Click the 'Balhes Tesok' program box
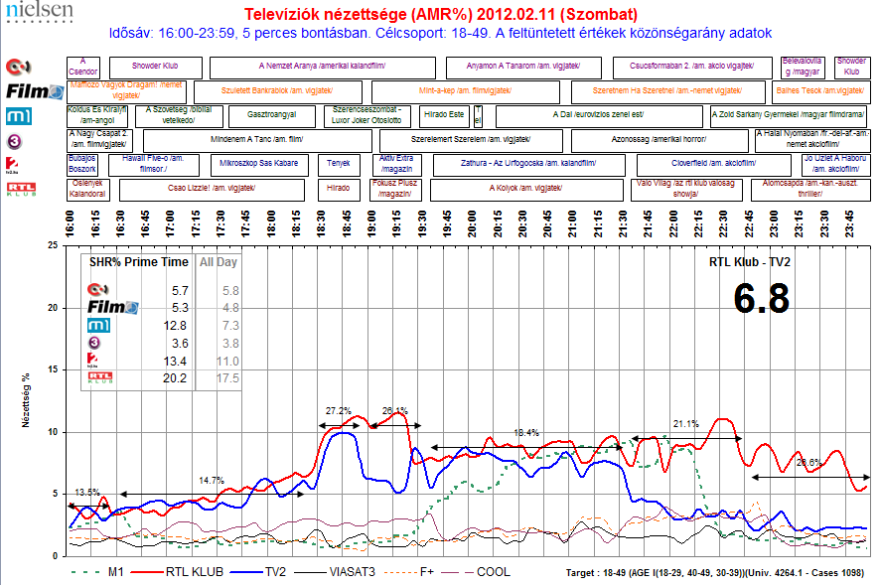Screen dimensions: 880x588 pos(820,92)
